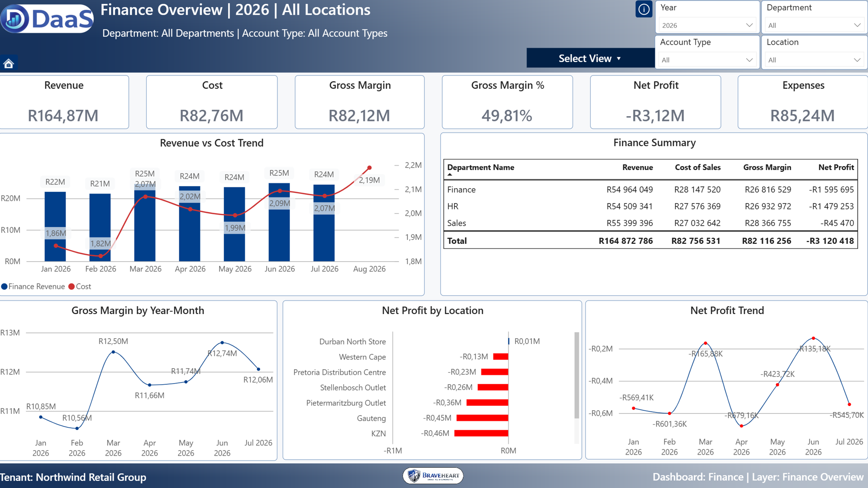Click the Mar 2026 revenue bar
Image resolution: width=868 pixels, height=488 pixels.
coord(145,223)
